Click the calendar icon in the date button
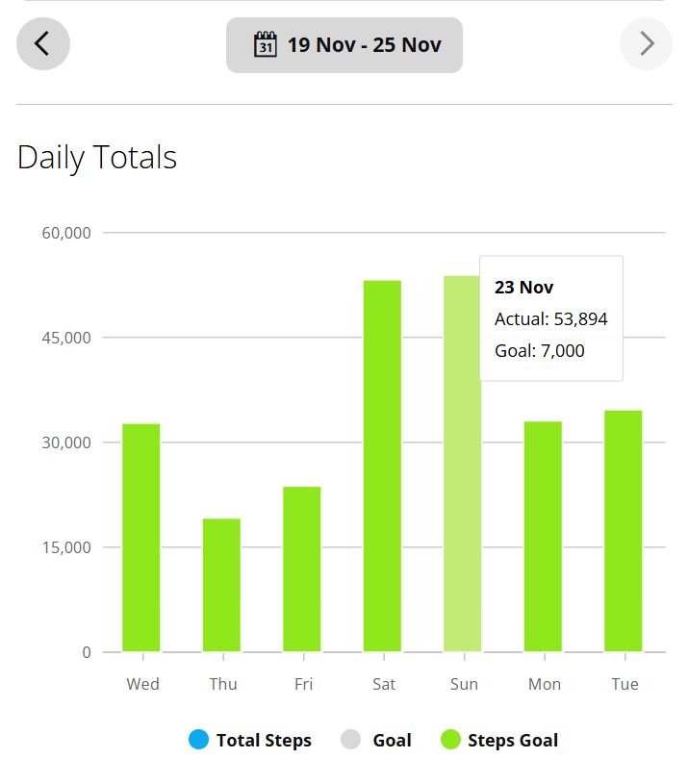The width and height of the screenshot is (688, 784). click(265, 44)
